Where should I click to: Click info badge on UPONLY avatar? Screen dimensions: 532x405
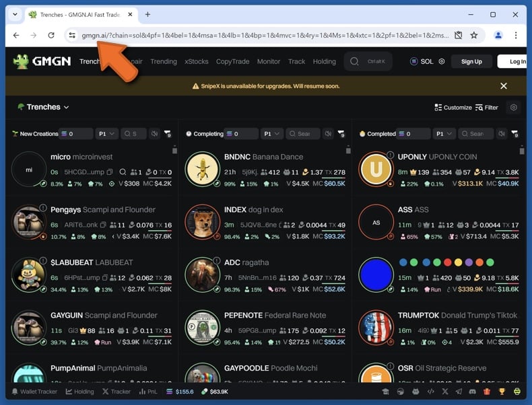pyautogui.click(x=390, y=155)
